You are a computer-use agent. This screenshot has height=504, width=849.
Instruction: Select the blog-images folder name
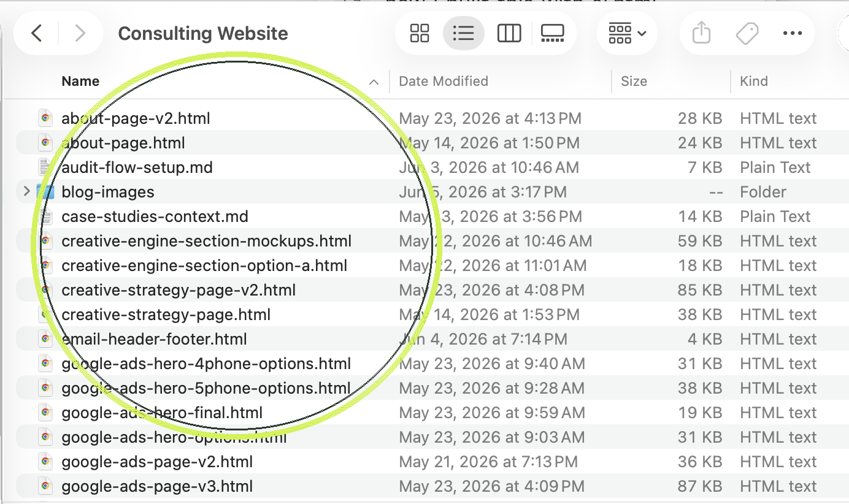[108, 192]
